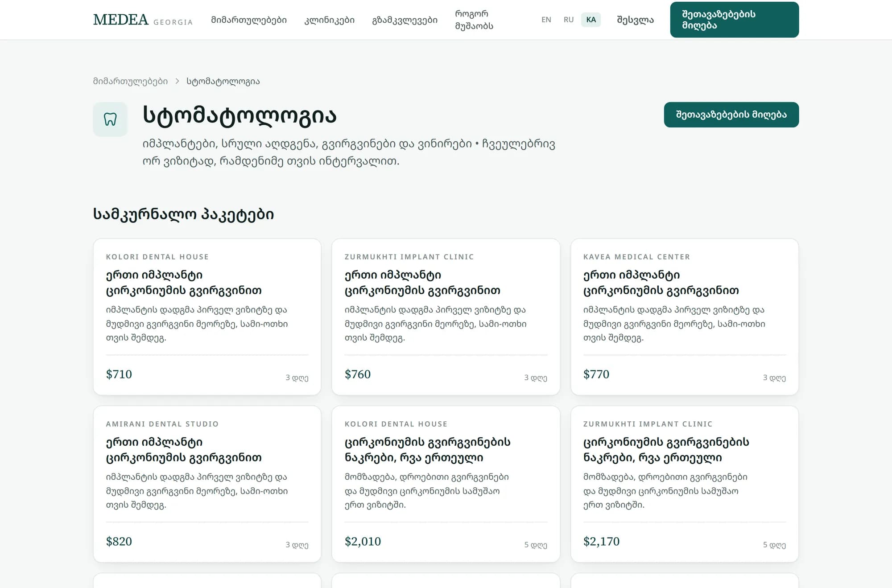Viewport: 892px width, 588px height.
Task: Click the $820 price text
Action: coord(119,541)
